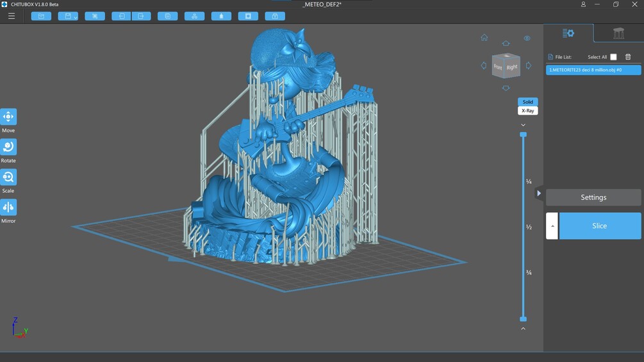Select the Rotate tool
Screen dimensions: 644x362
tap(8, 147)
